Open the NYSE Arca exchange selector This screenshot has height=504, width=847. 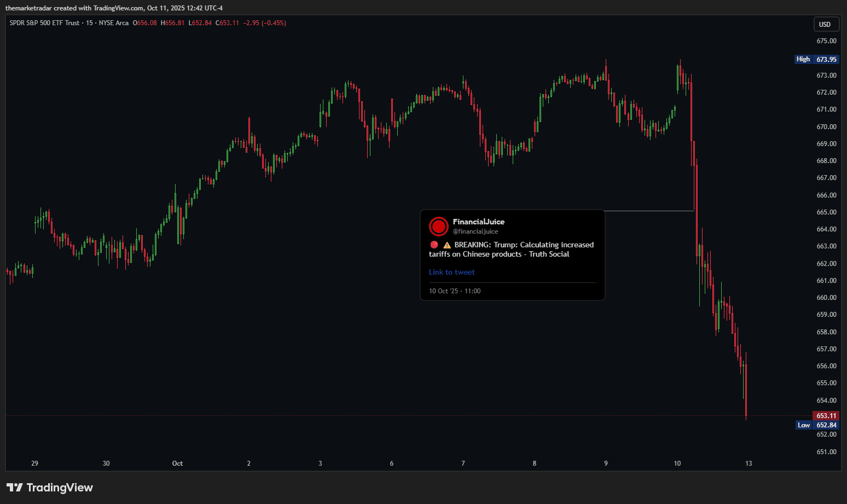pos(115,23)
